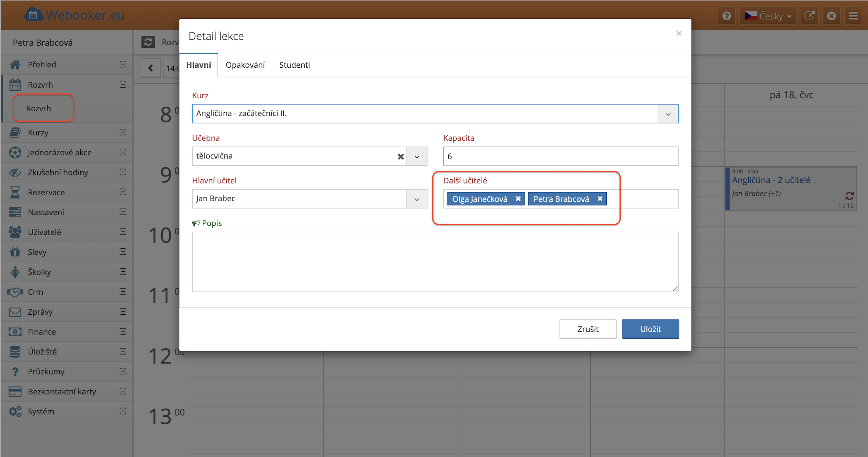Click the Finance money icon

click(15, 332)
